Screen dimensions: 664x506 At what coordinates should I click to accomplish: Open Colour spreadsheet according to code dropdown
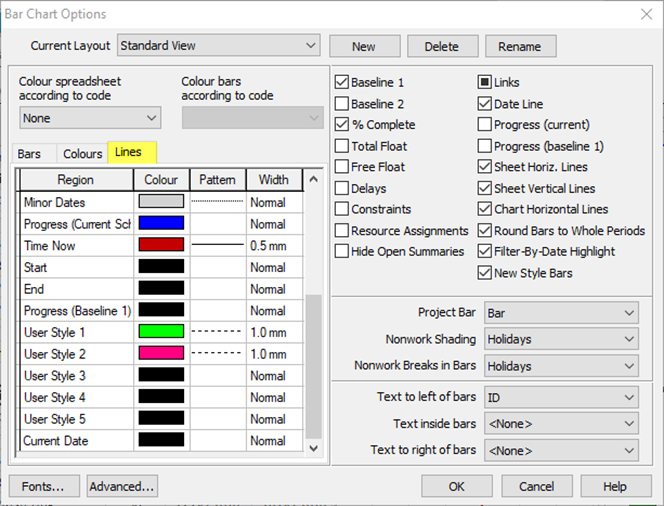pos(90,118)
